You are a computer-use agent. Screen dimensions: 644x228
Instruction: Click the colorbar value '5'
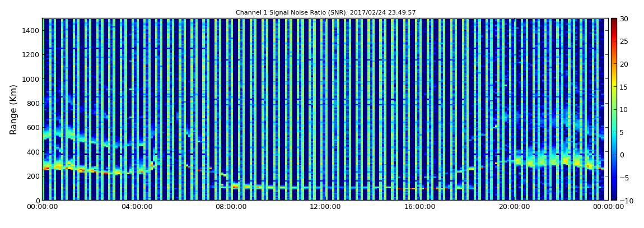[x=622, y=132]
